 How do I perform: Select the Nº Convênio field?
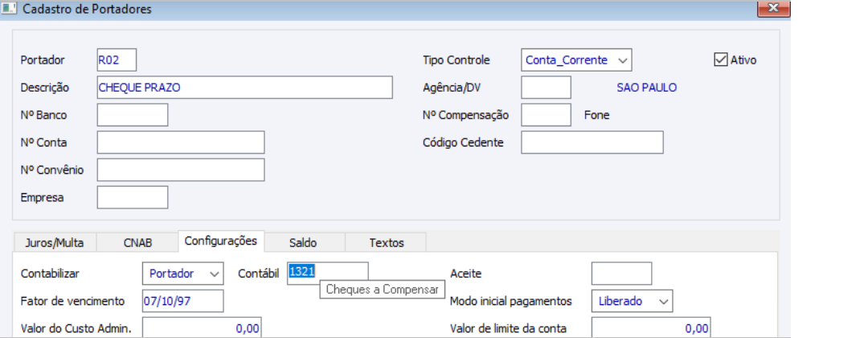[181, 170]
